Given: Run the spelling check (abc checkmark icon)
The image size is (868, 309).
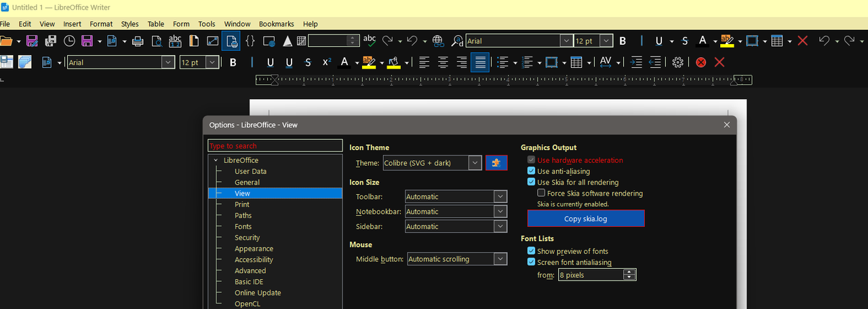Looking at the screenshot, I should (370, 41).
